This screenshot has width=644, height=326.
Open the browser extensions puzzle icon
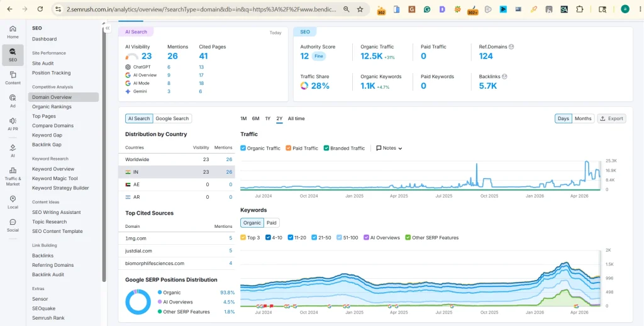[x=579, y=9]
